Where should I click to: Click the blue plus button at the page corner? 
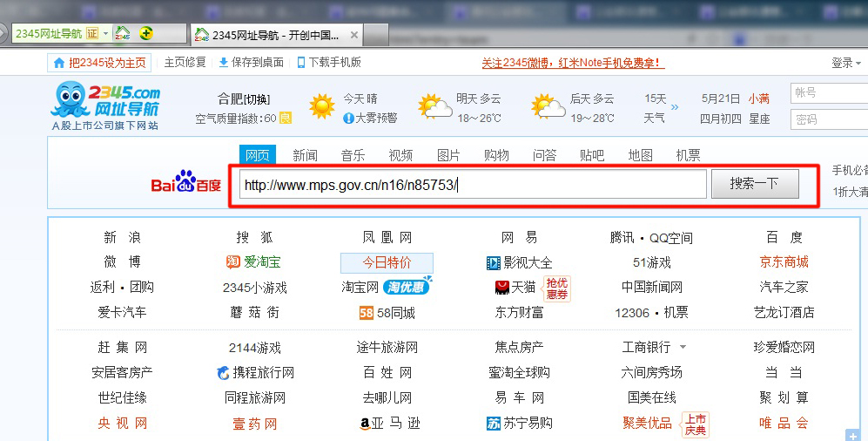pyautogui.click(x=852, y=436)
